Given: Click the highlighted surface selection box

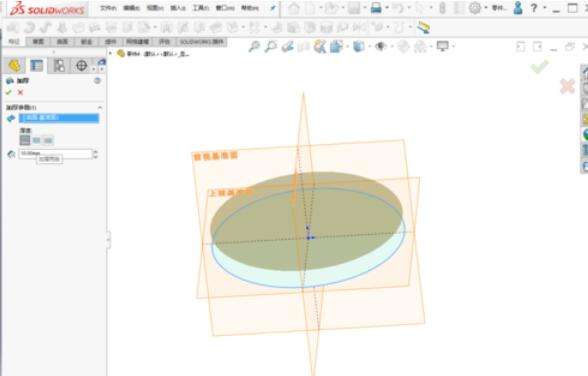Looking at the screenshot, I should click(59, 118).
